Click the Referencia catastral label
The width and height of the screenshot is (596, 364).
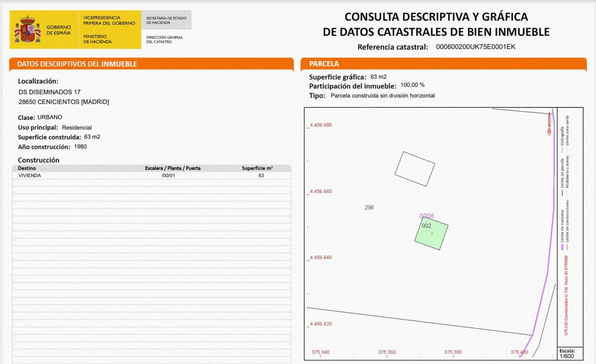point(393,47)
